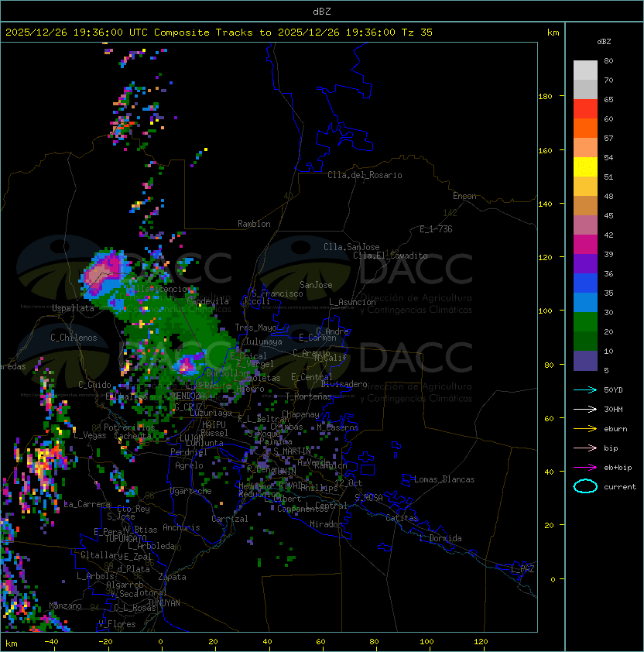Click the Anchoris label
The image size is (644, 652).
click(181, 527)
